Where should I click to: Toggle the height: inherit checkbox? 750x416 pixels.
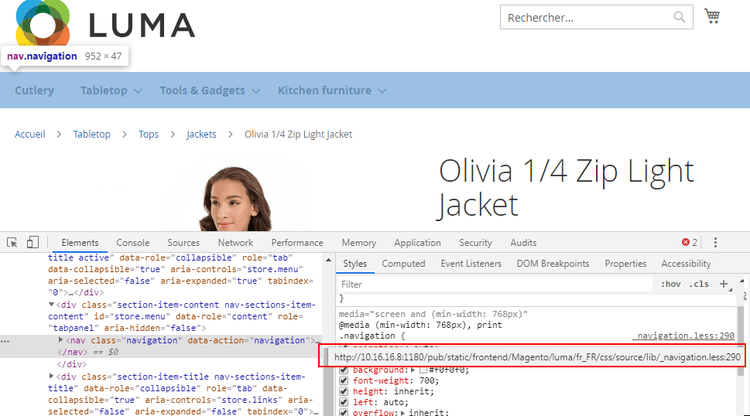point(346,394)
